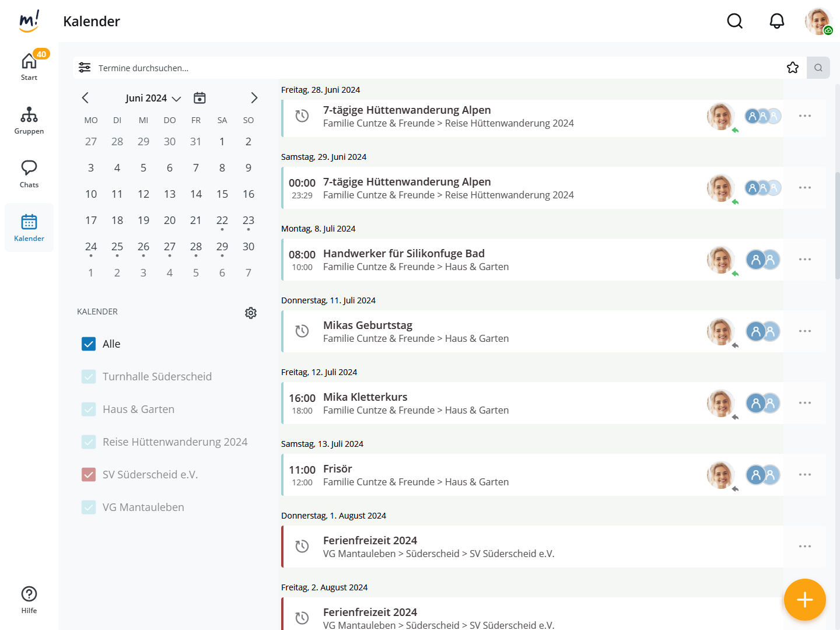The image size is (840, 630).
Task: Uncheck the Alle calendars checkbox
Action: [x=89, y=344]
